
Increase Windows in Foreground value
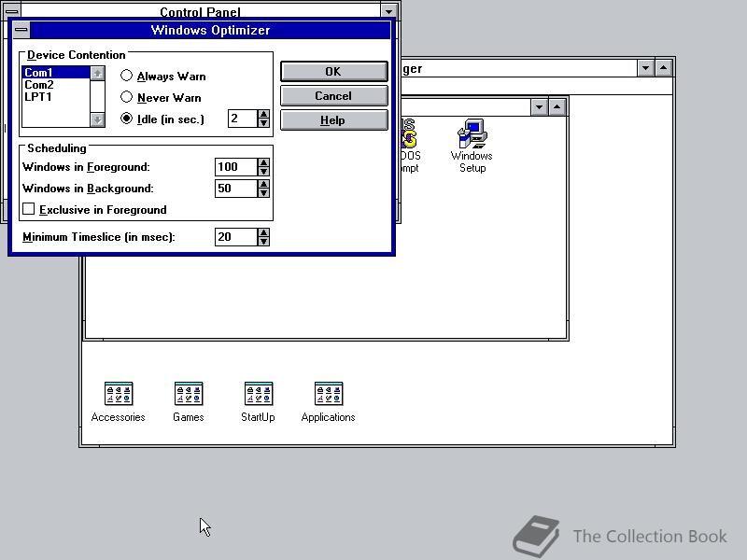pos(263,162)
